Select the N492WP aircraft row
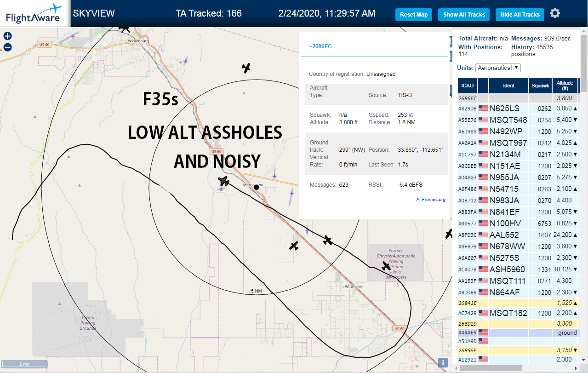This screenshot has width=588, height=373. tap(518, 132)
